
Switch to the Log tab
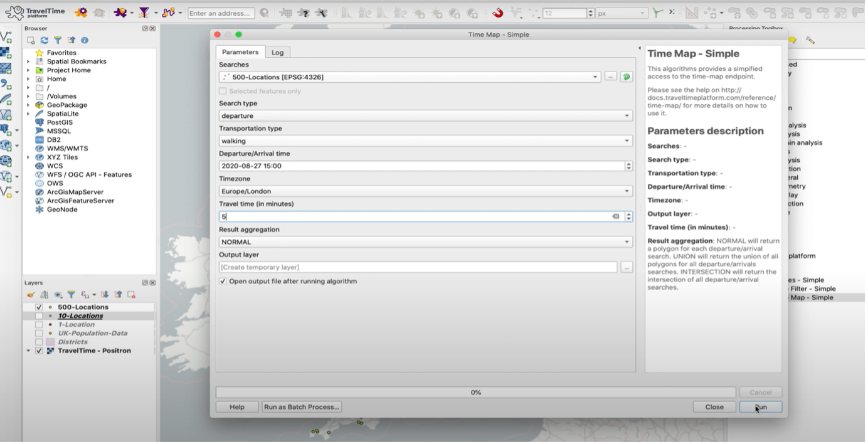[277, 52]
